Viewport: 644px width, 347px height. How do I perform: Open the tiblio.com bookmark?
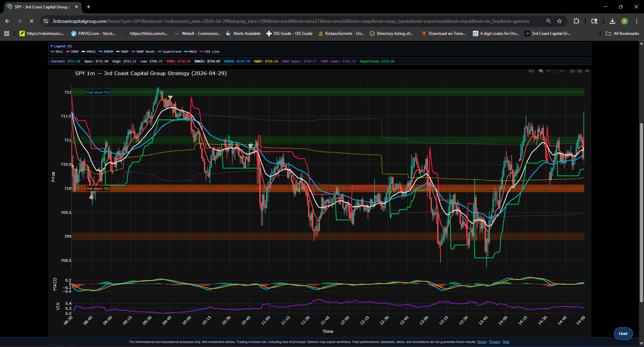coord(145,34)
